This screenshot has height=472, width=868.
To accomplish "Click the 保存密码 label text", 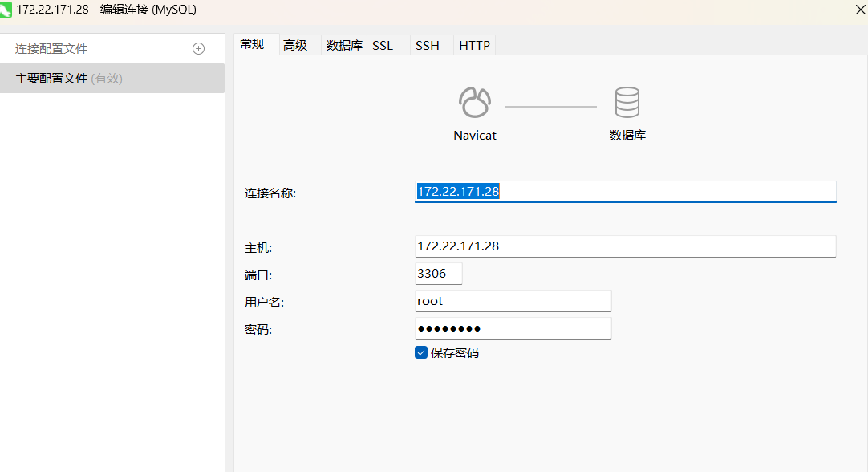I will [x=455, y=353].
